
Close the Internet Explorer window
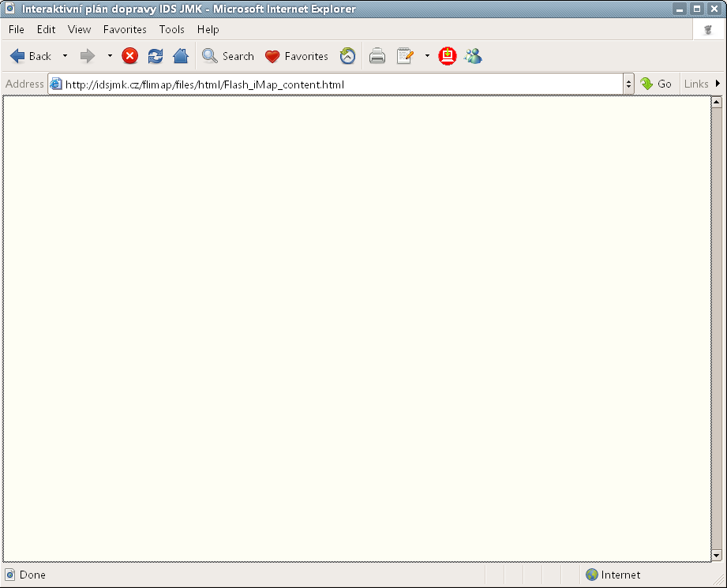click(x=714, y=9)
